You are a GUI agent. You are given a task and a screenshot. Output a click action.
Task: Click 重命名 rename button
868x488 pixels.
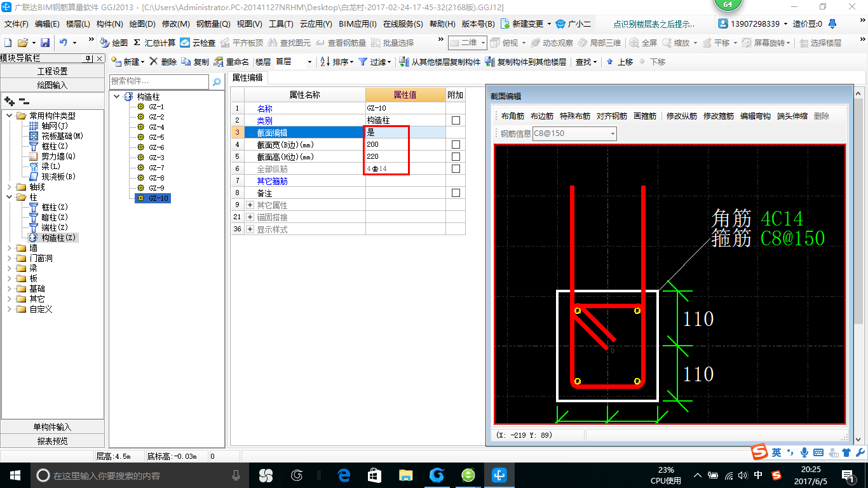click(231, 62)
